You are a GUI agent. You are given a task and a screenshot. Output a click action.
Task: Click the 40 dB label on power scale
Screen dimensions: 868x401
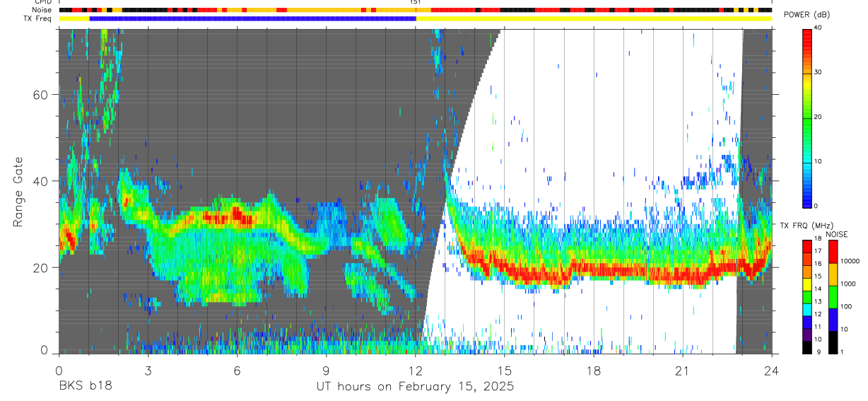(x=819, y=28)
